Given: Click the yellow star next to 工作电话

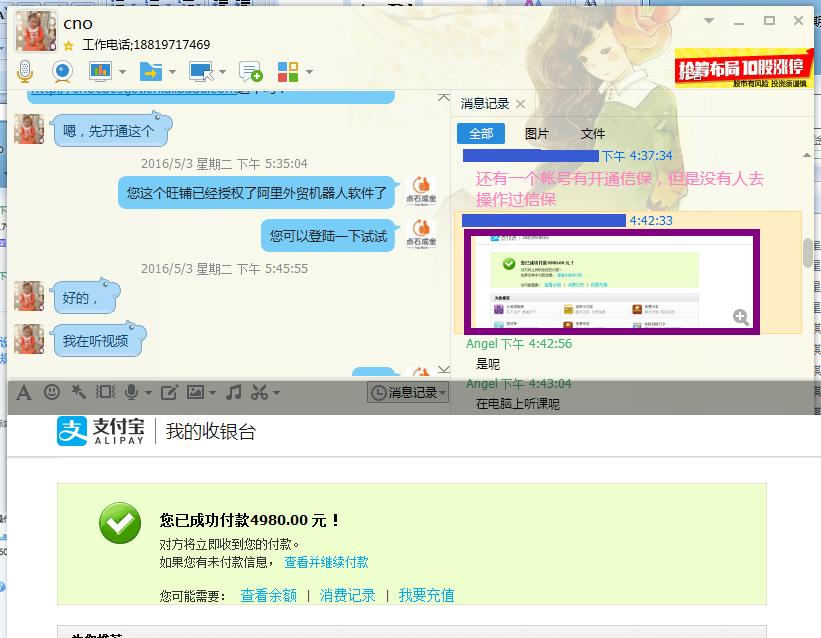Looking at the screenshot, I should click(68, 46).
